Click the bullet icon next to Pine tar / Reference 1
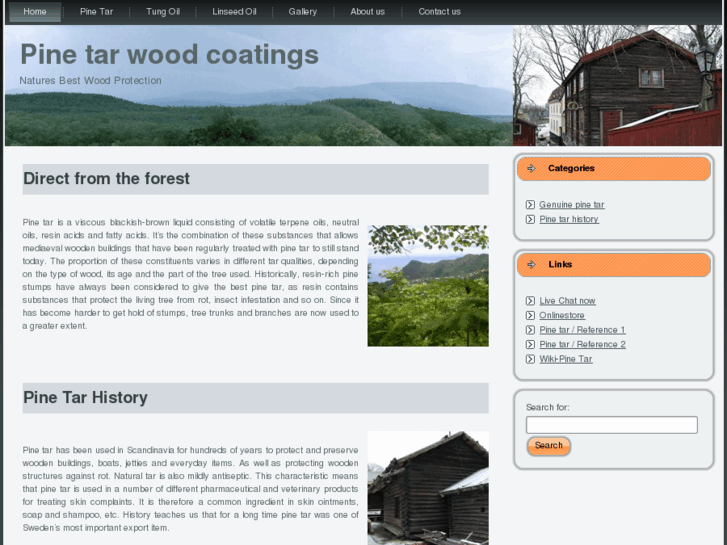Viewport: 727px width, 545px height. (530, 330)
